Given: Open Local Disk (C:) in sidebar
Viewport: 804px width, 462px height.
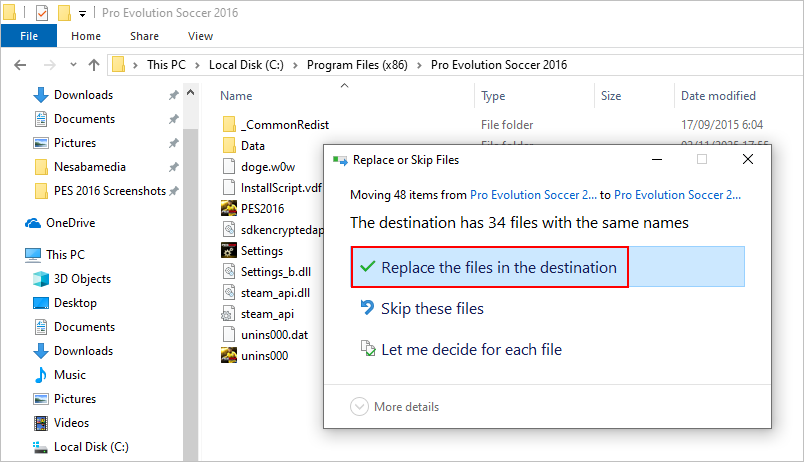Looking at the screenshot, I should pos(91,447).
